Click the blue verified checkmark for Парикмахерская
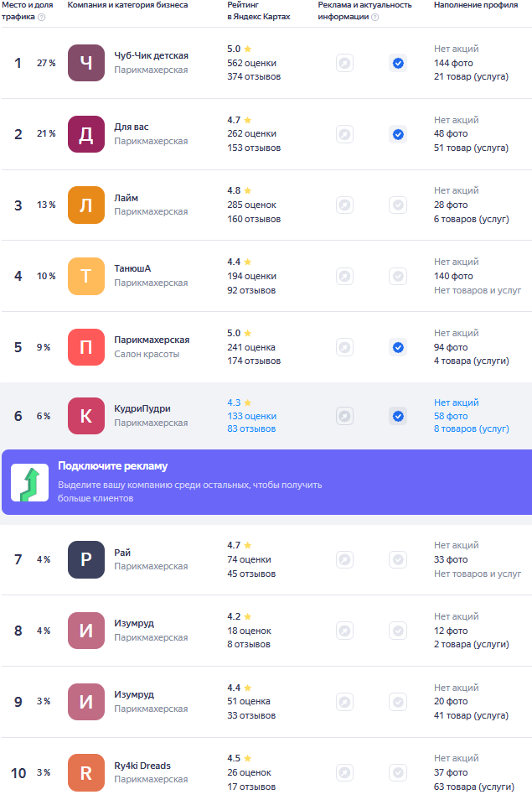The image size is (532, 805). tap(398, 347)
